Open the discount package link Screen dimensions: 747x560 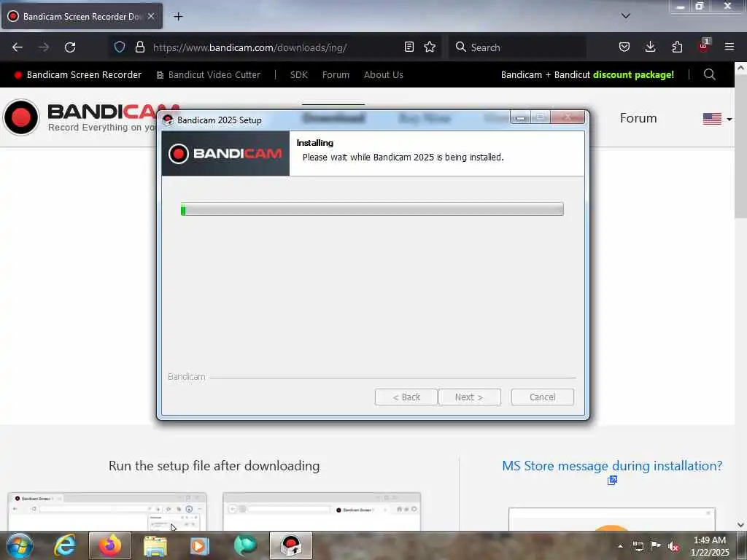coord(587,75)
